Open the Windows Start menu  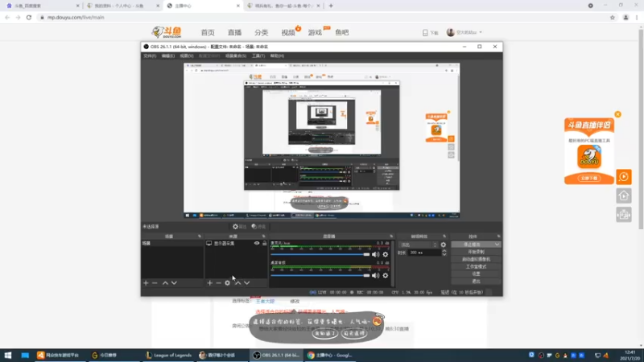click(x=8, y=355)
